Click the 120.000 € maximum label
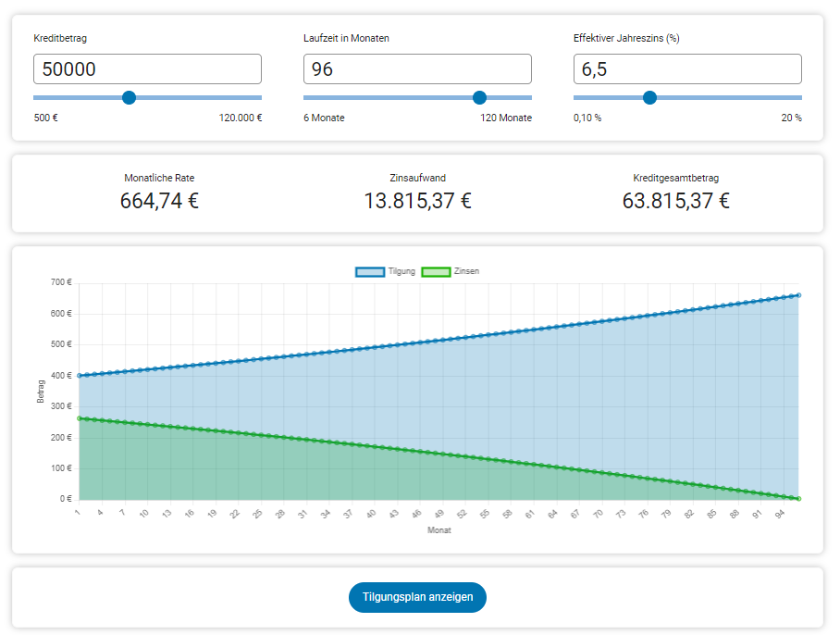Screen dimensions: 840x635 coord(240,118)
